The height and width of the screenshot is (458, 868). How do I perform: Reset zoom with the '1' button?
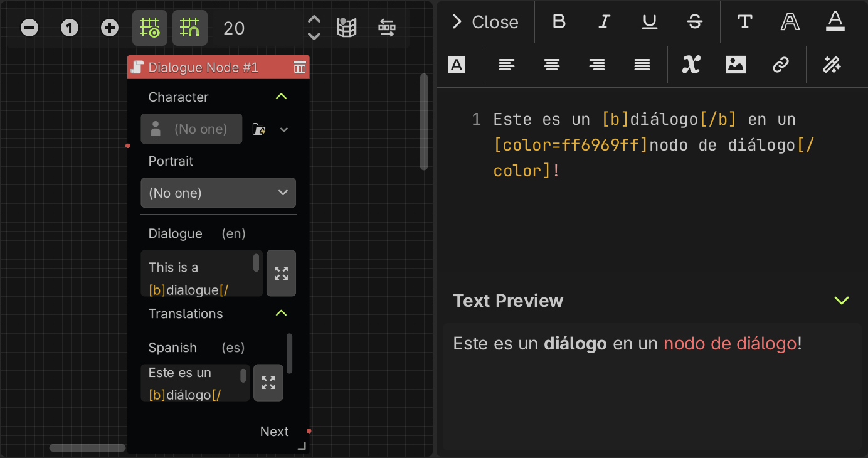[70, 28]
